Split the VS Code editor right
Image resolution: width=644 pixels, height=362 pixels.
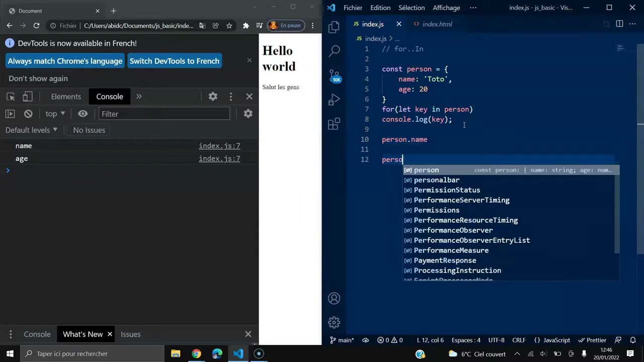[619, 24]
